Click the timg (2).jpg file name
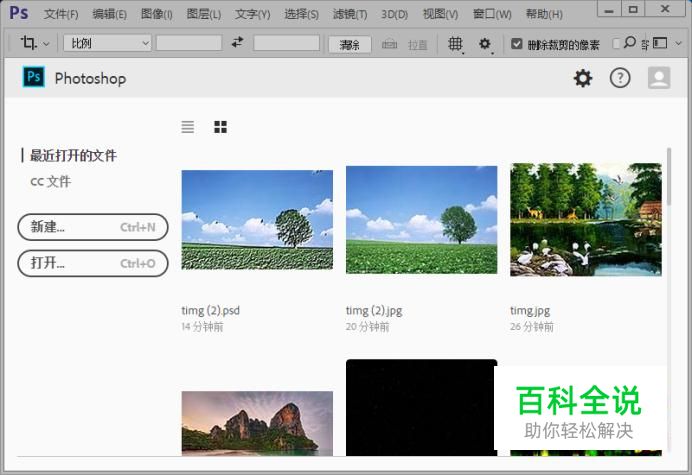Viewport: 692px width, 475px height. [374, 311]
